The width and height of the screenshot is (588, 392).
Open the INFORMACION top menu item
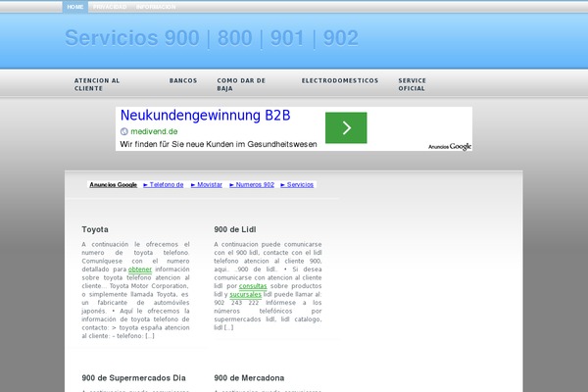tap(156, 7)
